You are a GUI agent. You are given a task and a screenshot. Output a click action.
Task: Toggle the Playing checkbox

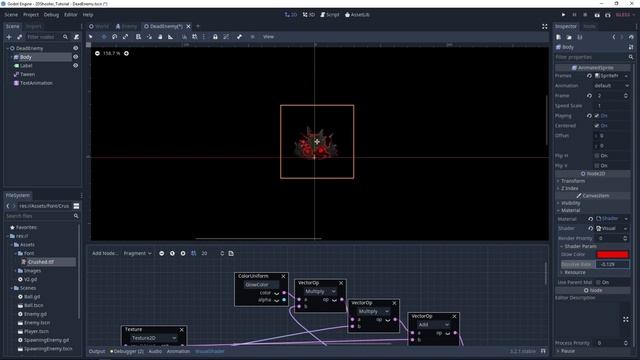click(597, 116)
